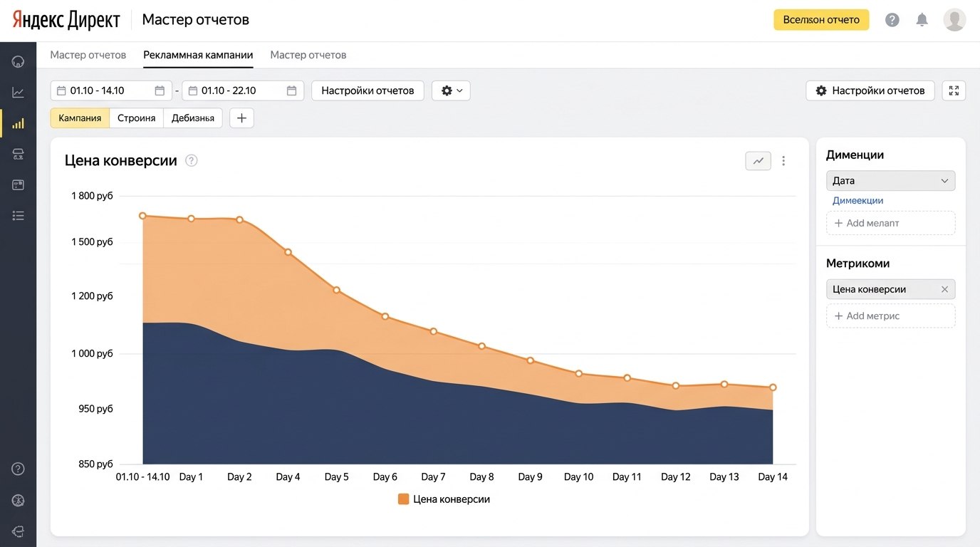Switch to the first Мастер отчетов tab
This screenshot has height=547, width=980.
point(88,55)
